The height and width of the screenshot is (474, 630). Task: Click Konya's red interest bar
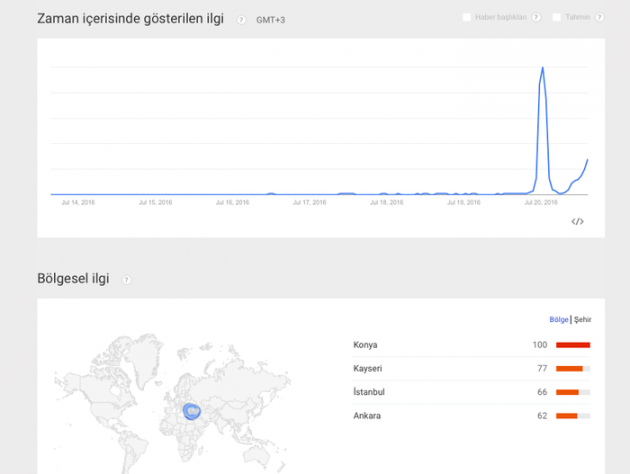pos(573,345)
